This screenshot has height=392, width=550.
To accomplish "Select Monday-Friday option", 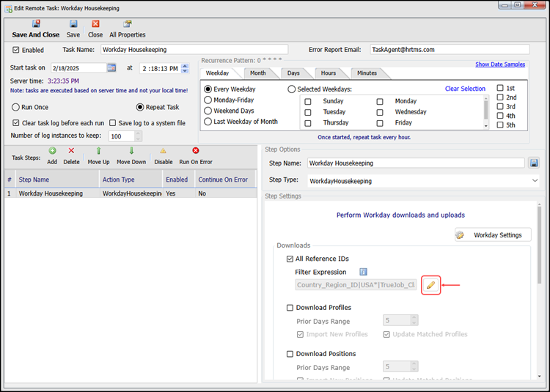I will pyautogui.click(x=208, y=100).
